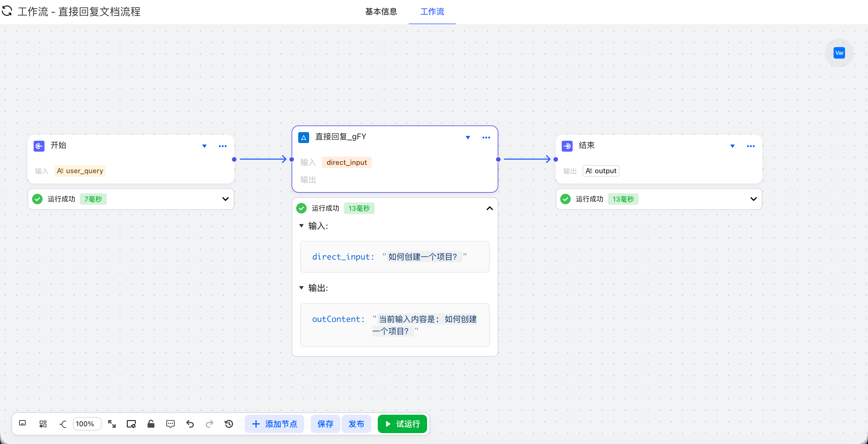Screen dimensions: 868x444
Task: Toggle the canvas lock icon
Action: pos(151,424)
